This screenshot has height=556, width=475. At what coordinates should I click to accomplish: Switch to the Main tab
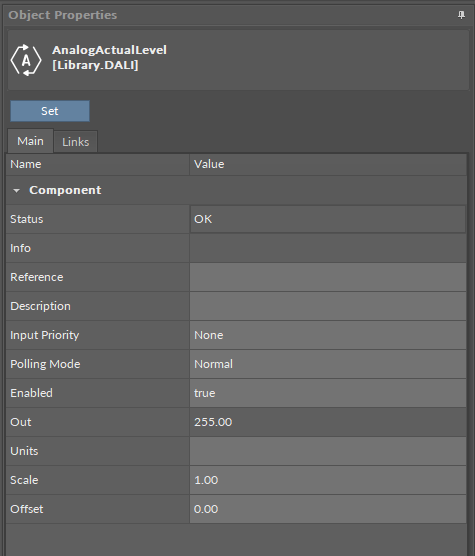point(30,141)
